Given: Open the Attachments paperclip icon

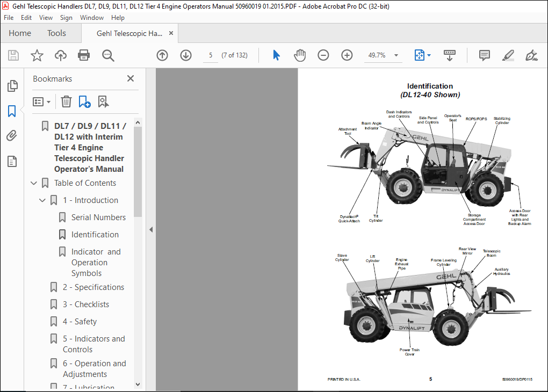Looking at the screenshot, I should [x=12, y=135].
